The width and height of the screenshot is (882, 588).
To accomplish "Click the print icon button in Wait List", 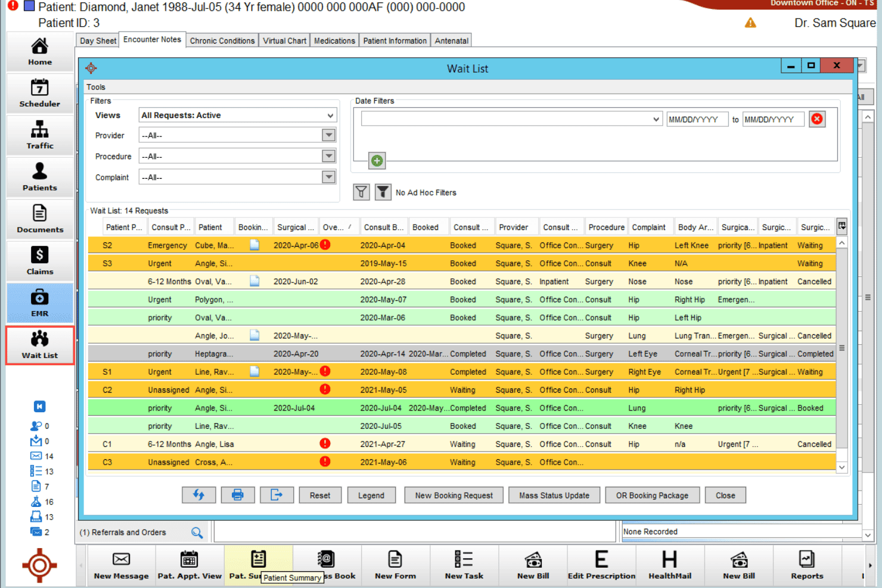I will point(238,495).
